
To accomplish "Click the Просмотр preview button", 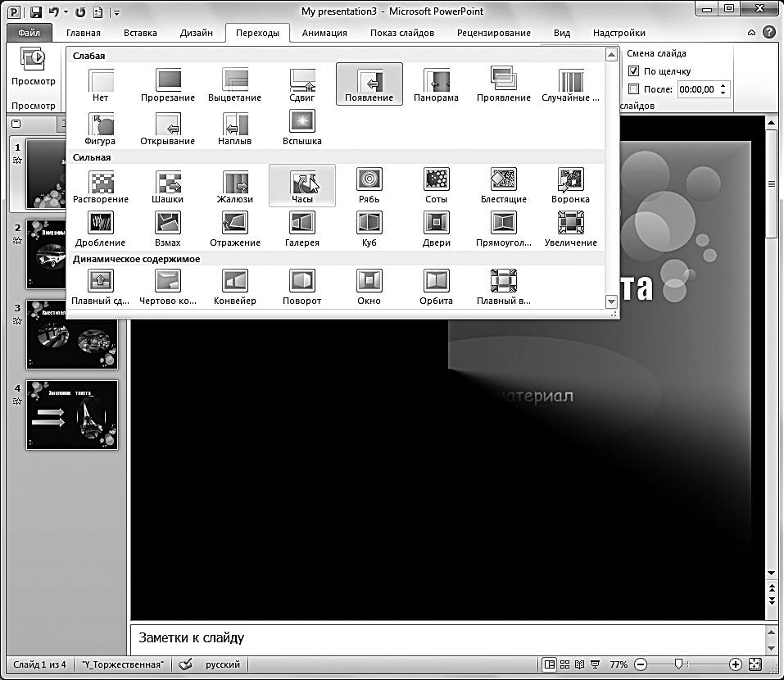I will click(33, 66).
